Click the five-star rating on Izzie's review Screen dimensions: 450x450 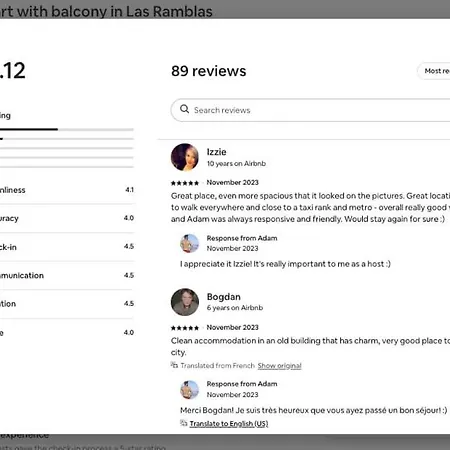(x=185, y=183)
